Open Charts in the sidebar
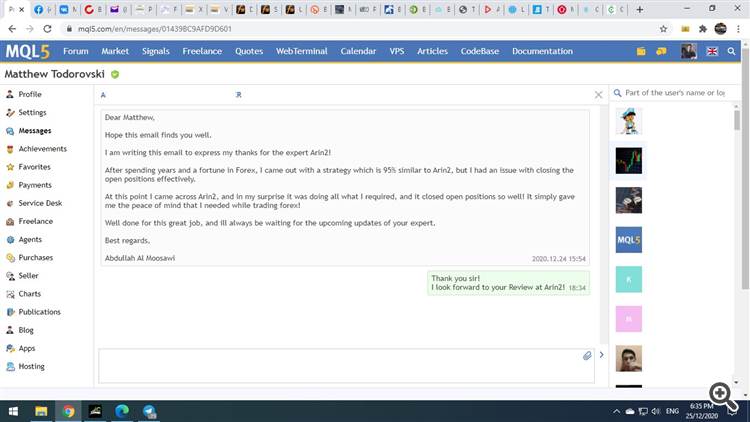750x422 pixels. [x=23, y=294]
